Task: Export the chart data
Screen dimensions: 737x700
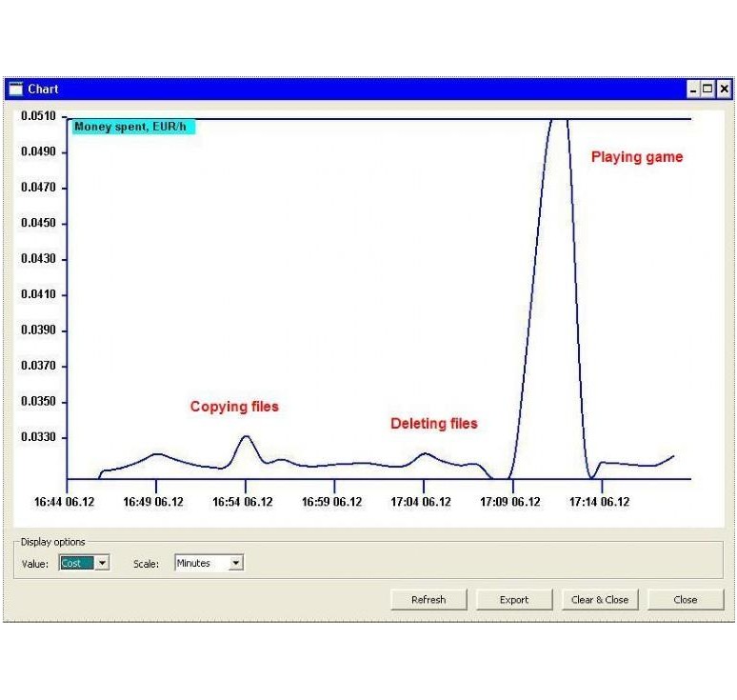Action: (514, 600)
